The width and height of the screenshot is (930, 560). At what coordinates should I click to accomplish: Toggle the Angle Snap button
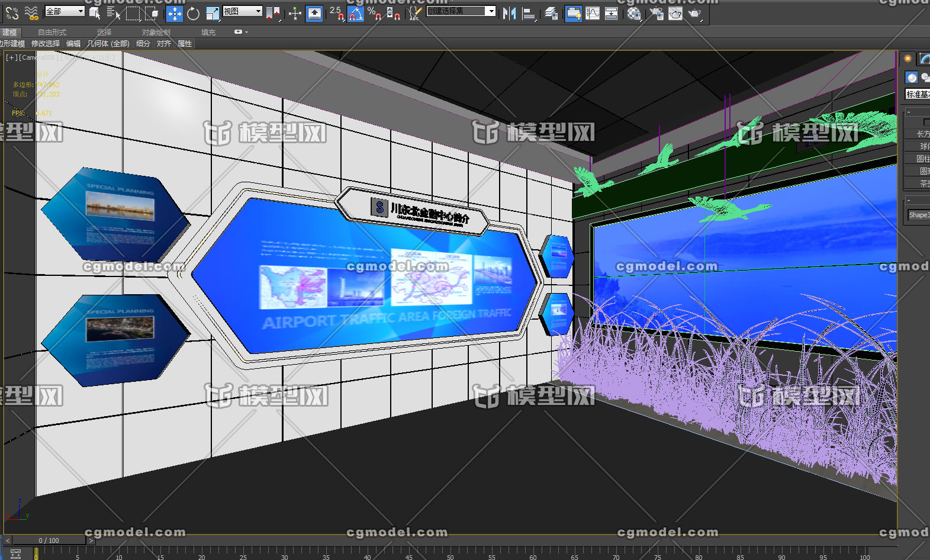tap(356, 13)
